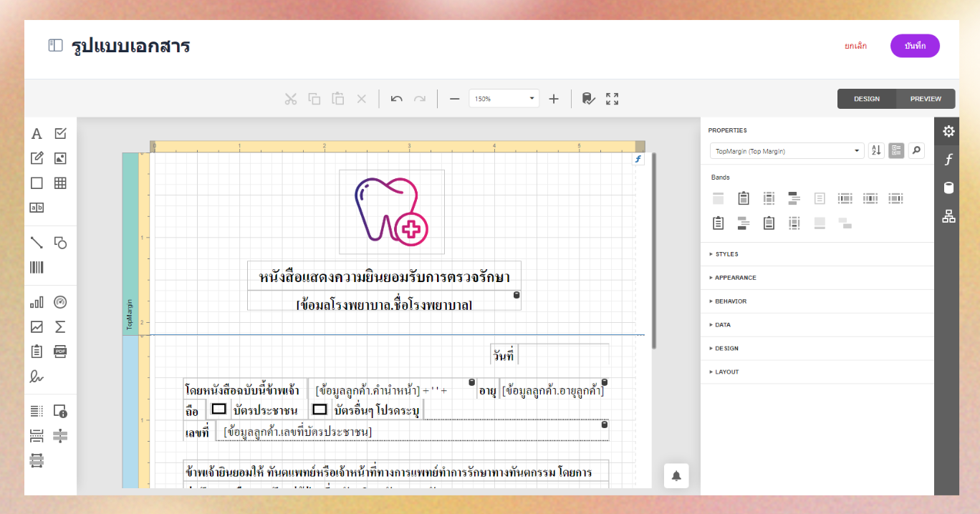Insert a Group Header band
980x514 pixels.
click(x=794, y=198)
